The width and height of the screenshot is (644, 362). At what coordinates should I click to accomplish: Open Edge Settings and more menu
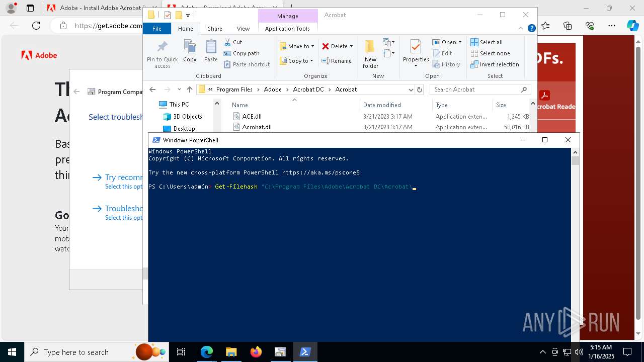pyautogui.click(x=612, y=26)
